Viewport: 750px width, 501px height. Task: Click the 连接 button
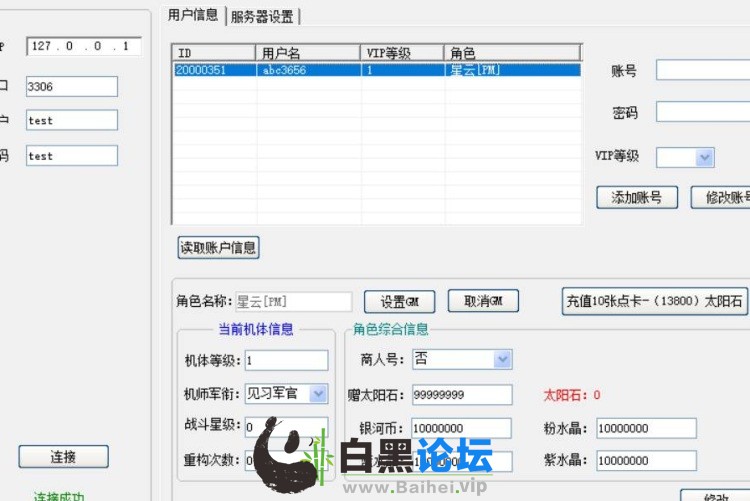click(x=63, y=457)
